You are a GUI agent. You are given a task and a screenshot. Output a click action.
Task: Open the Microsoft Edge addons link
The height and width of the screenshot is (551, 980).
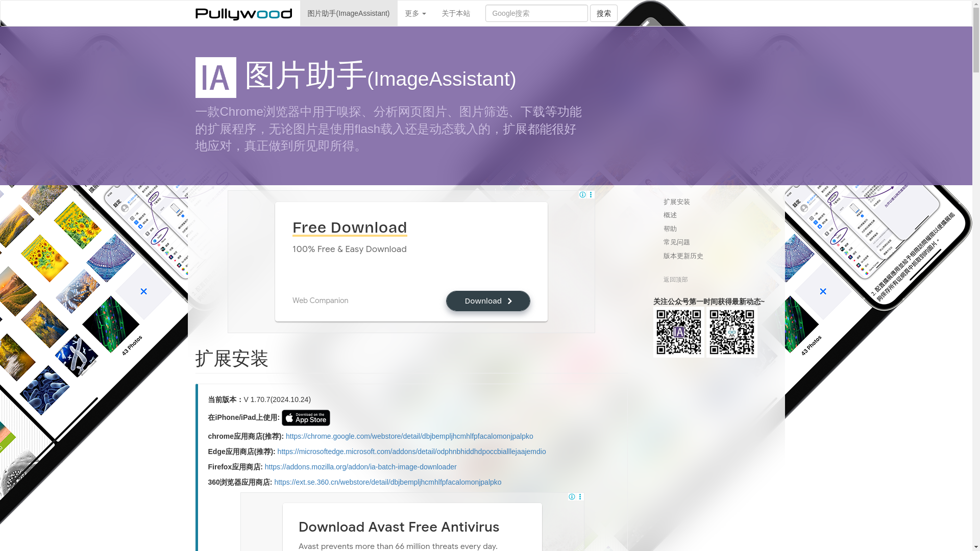[411, 452]
